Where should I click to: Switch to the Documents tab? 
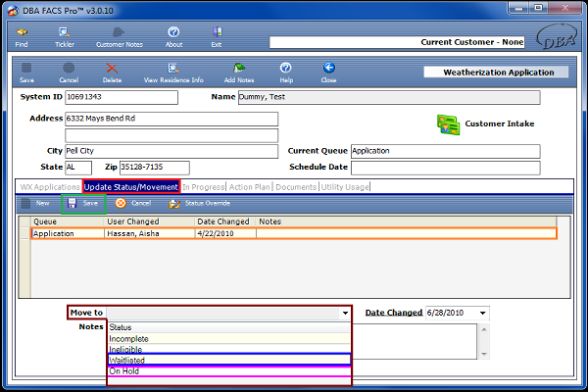point(296,187)
